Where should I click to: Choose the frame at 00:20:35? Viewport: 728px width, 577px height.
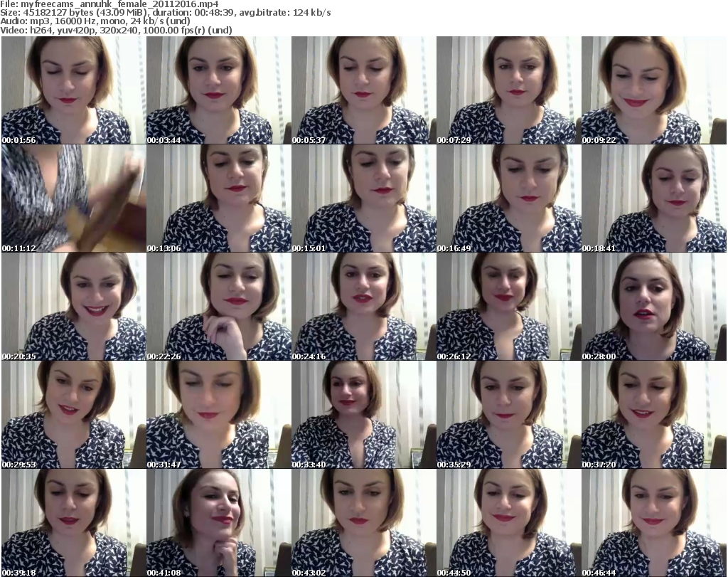coord(74,307)
